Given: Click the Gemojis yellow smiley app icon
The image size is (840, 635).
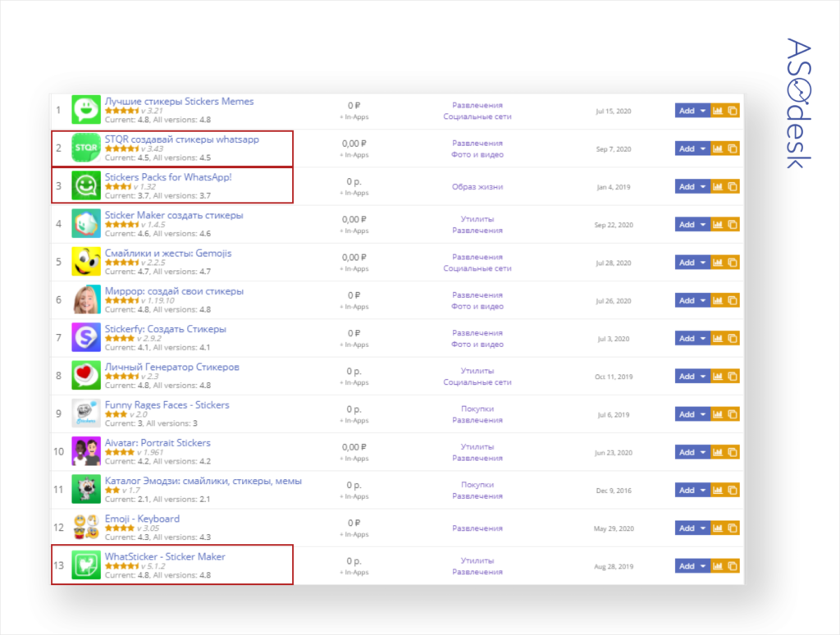Looking at the screenshot, I should point(85,262).
